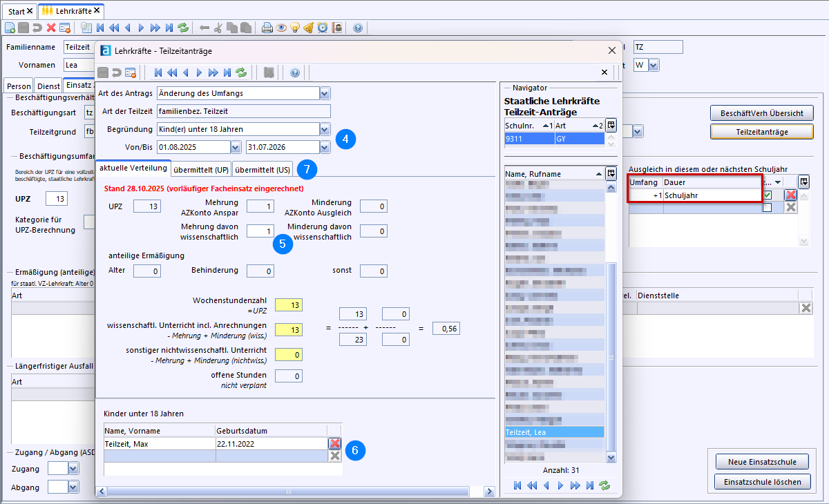
Task: Click the BeschäftVerh Übersicht button
Action: click(761, 113)
